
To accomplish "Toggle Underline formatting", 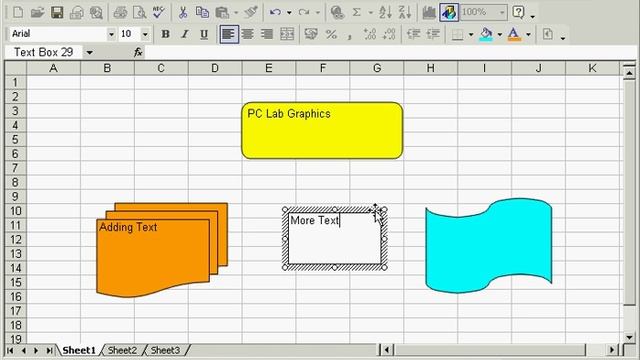I will pyautogui.click(x=204, y=34).
